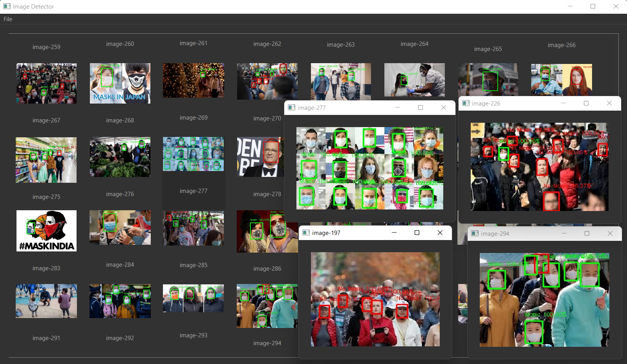Select the main grid thumbnail above image-294

(x=267, y=306)
